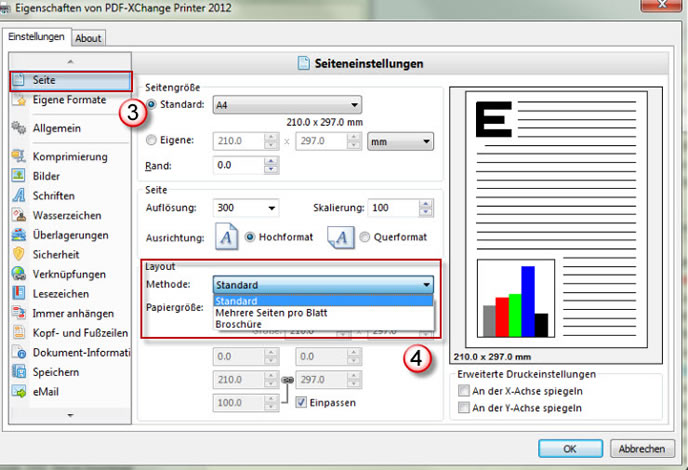Click the Rand margin input field
This screenshot has width=688, height=470.
(239, 165)
